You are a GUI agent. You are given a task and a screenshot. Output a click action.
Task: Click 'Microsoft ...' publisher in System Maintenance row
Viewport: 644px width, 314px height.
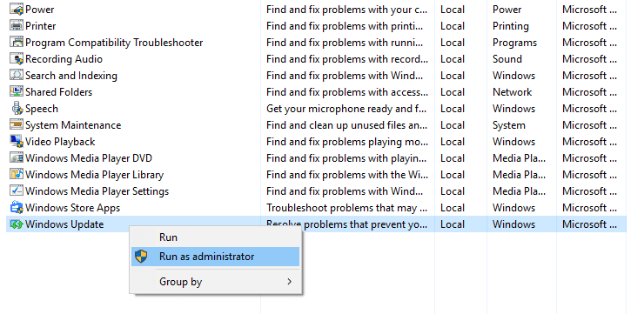click(589, 124)
